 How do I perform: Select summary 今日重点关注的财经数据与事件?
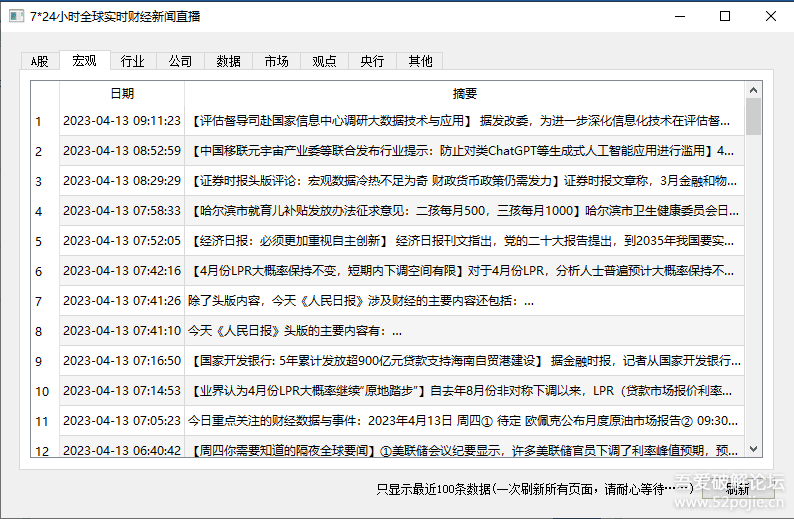[x=464, y=421]
